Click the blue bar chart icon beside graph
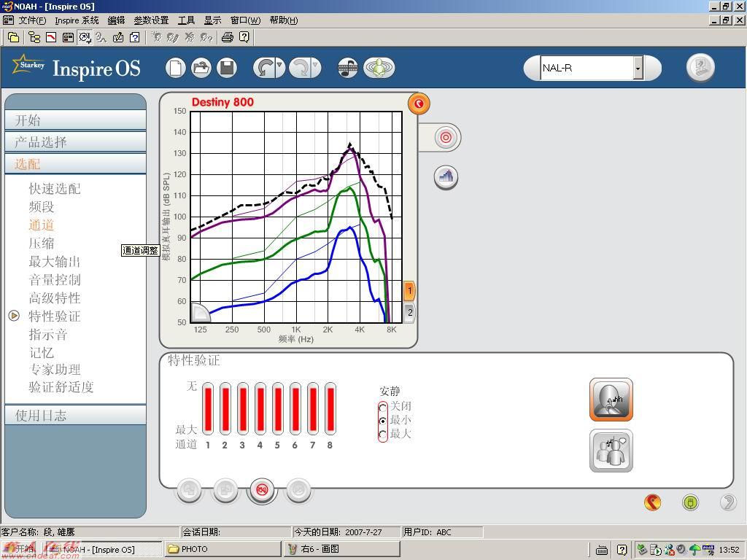 446,177
